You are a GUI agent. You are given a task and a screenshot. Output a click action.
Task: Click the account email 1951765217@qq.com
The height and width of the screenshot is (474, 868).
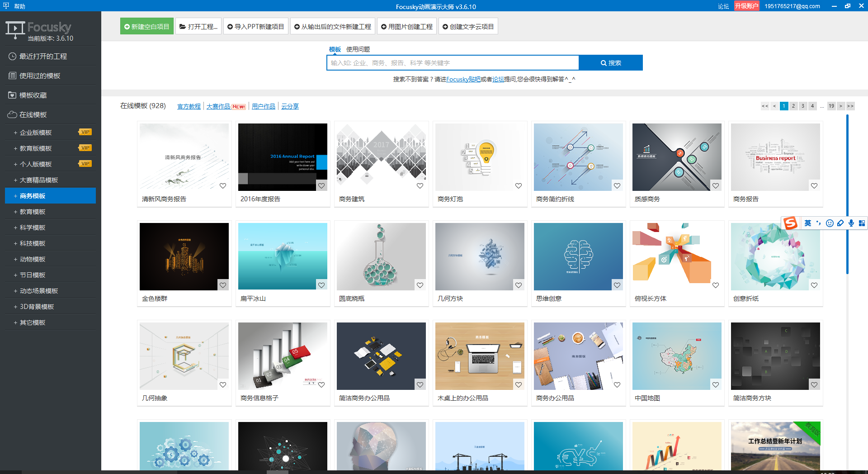[x=792, y=6]
